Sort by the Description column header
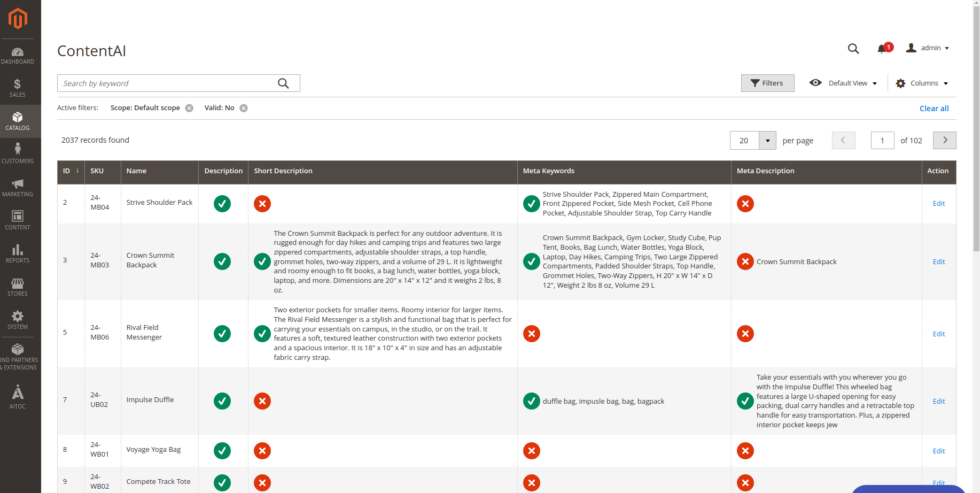Screen dimensions: 980x493 [223, 171]
